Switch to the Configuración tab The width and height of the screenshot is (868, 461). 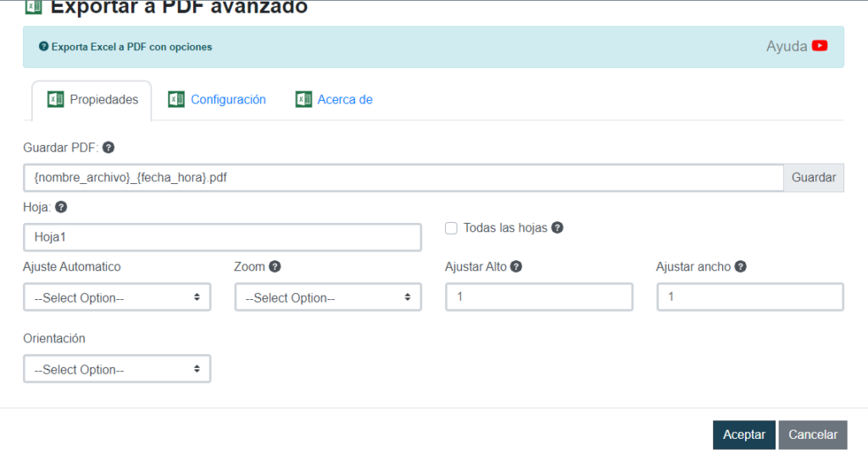[x=217, y=100]
